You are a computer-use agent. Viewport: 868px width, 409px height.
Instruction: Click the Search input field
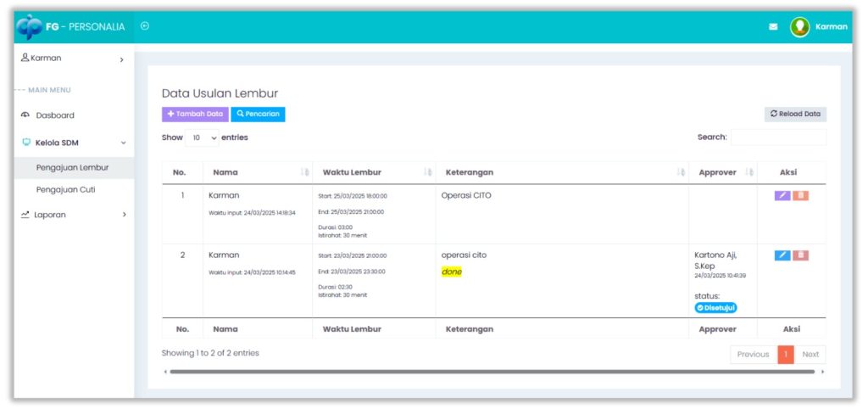[x=777, y=137]
